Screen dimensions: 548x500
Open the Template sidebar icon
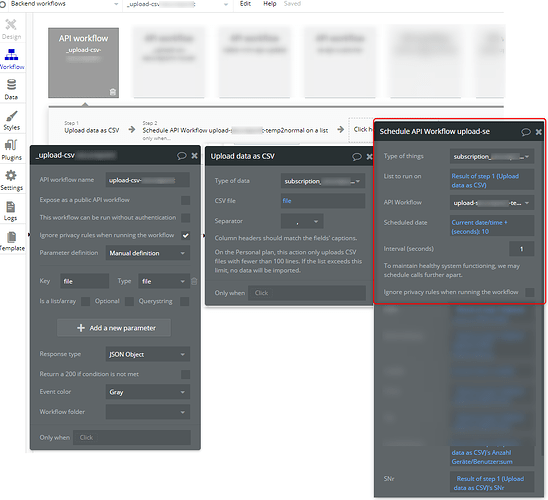(x=12, y=241)
